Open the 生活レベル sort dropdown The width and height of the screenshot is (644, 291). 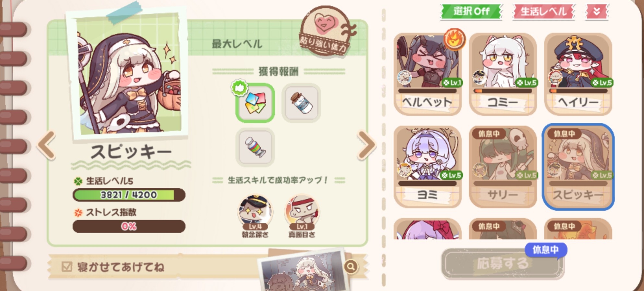pyautogui.click(x=543, y=12)
